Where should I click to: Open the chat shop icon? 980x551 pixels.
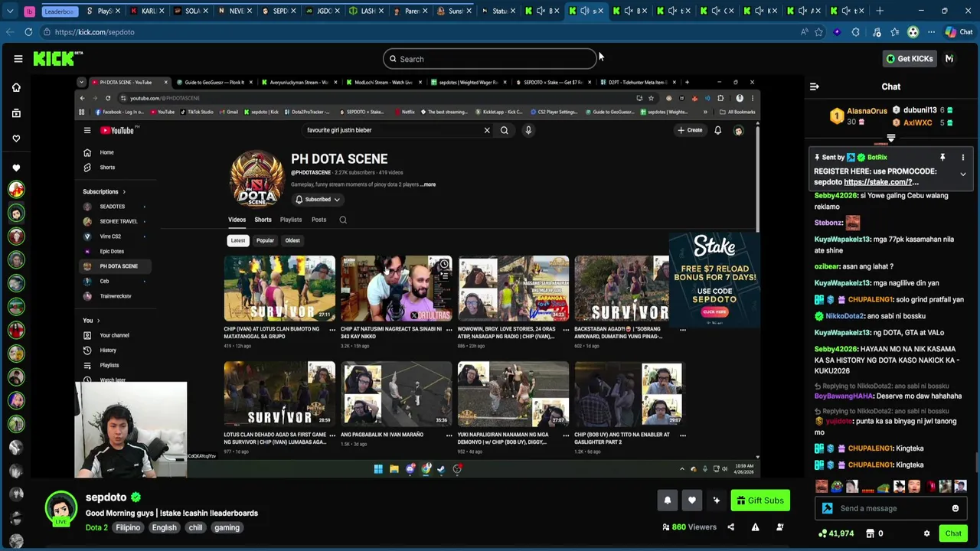pyautogui.click(x=871, y=533)
